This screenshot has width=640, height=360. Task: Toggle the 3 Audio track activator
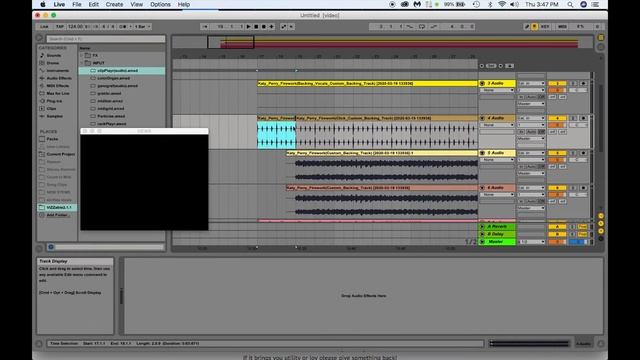click(x=557, y=83)
